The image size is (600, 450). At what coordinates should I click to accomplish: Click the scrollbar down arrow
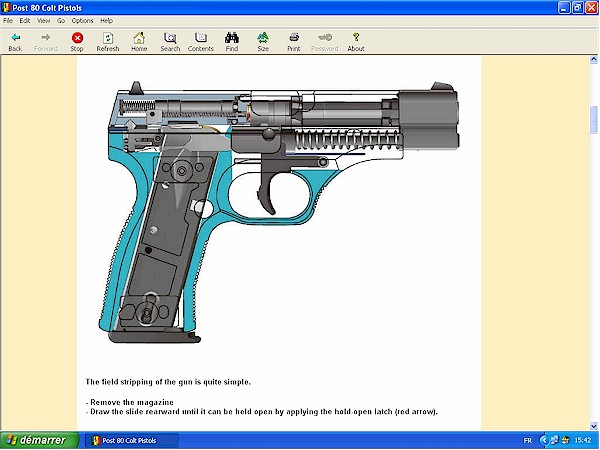[593, 426]
